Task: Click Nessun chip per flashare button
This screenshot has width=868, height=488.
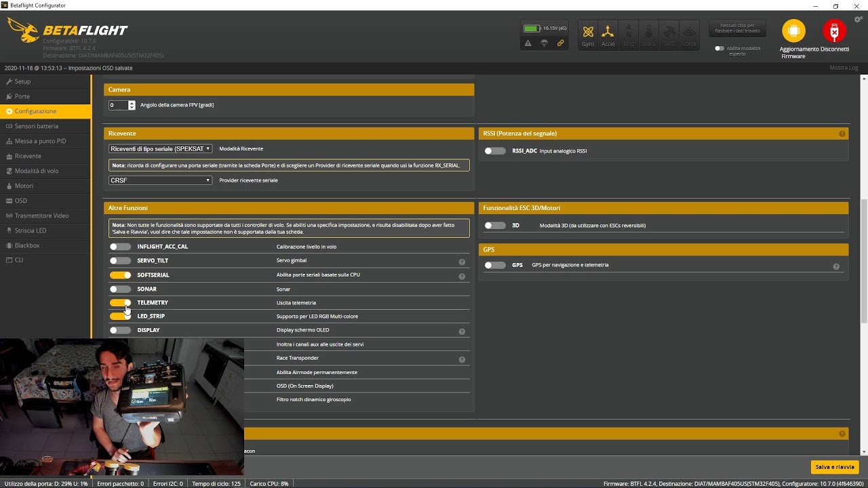Action: click(738, 28)
